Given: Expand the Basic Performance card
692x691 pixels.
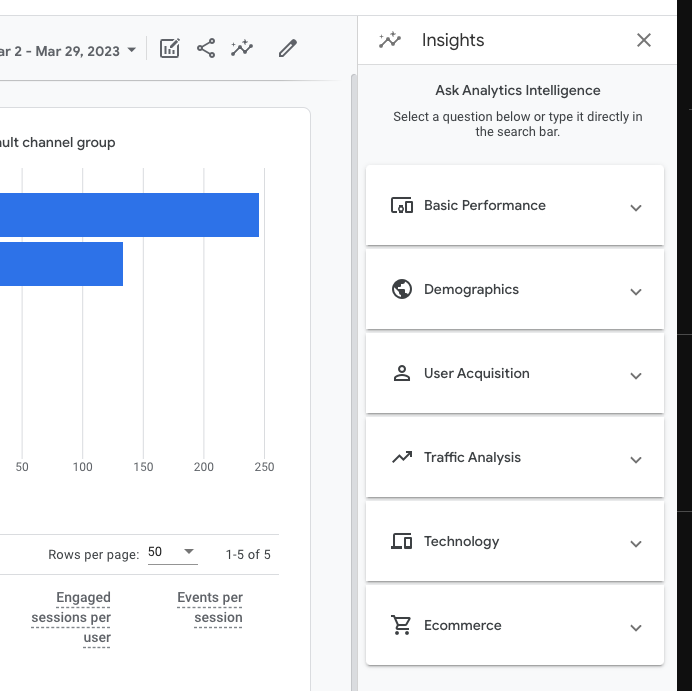Looking at the screenshot, I should click(515, 205).
